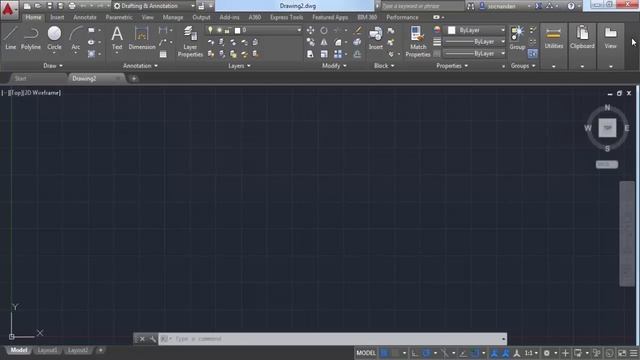Viewport: 640px width, 360px height.
Task: Toggle Clean Screen in status bar
Action: (622, 353)
